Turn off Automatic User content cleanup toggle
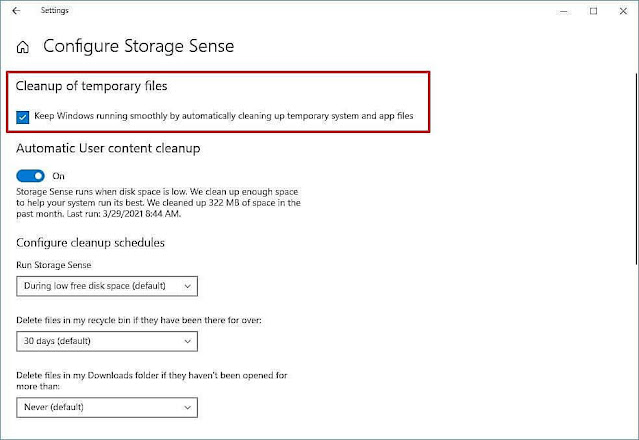 click(x=31, y=174)
